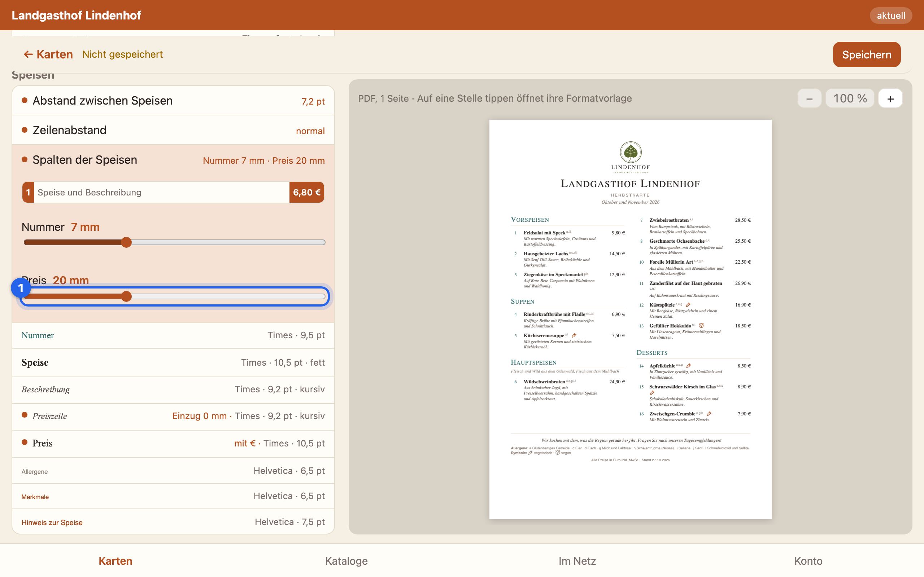Open the Preiszeile style row

tap(173, 416)
